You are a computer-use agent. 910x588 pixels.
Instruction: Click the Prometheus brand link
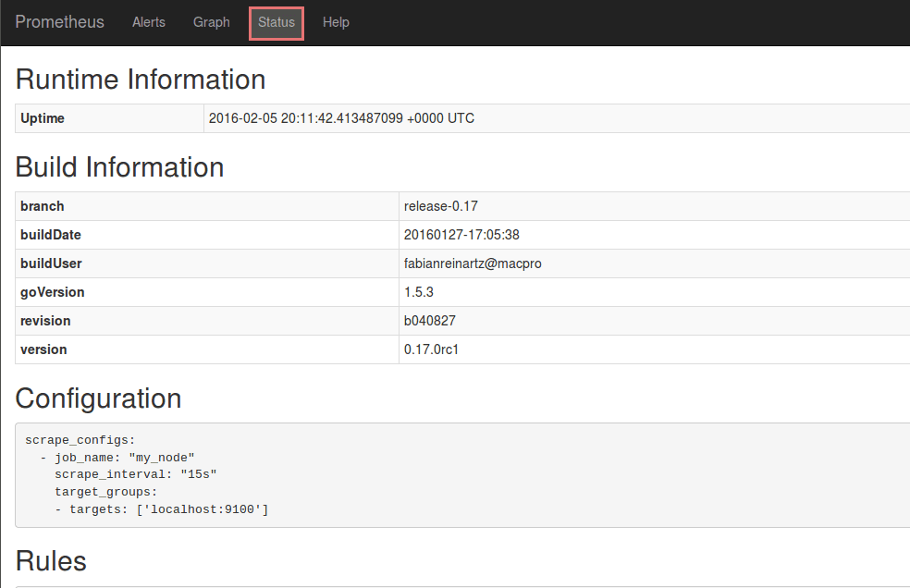point(59,22)
